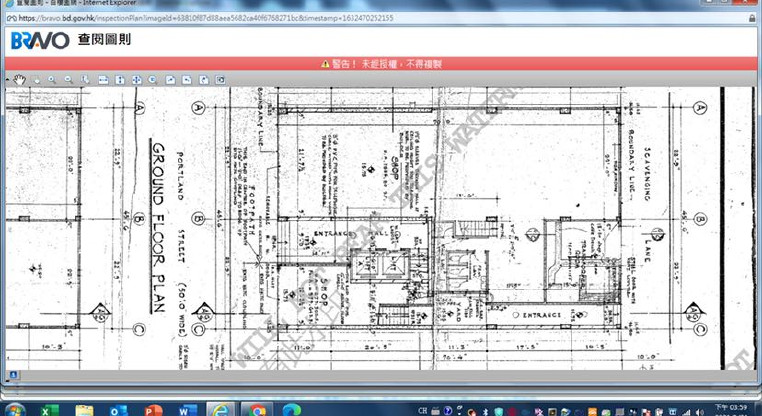Viewport: 762px width, 416px height.
Task: Open File Explorer from the taskbar
Action: coord(84,411)
